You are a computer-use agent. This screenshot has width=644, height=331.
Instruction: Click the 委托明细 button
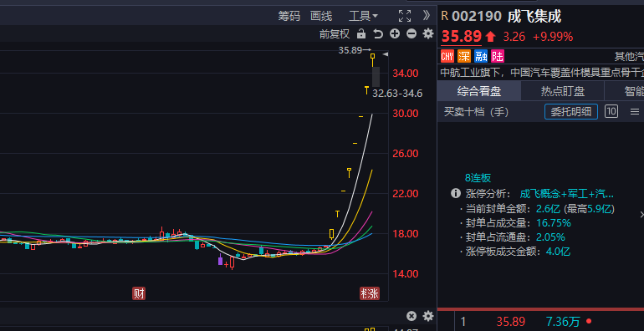tap(571, 111)
